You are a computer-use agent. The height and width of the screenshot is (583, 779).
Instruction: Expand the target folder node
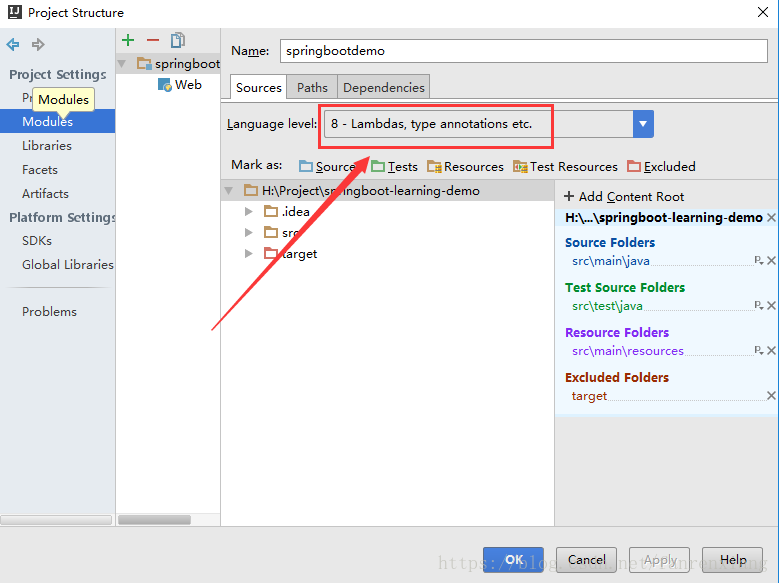click(249, 254)
